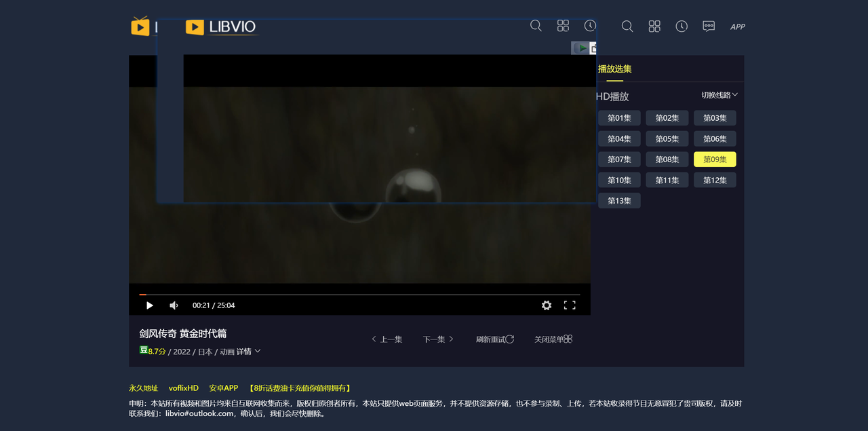This screenshot has height=431, width=868.
Task: Click the 2022 year link
Action: click(x=182, y=352)
